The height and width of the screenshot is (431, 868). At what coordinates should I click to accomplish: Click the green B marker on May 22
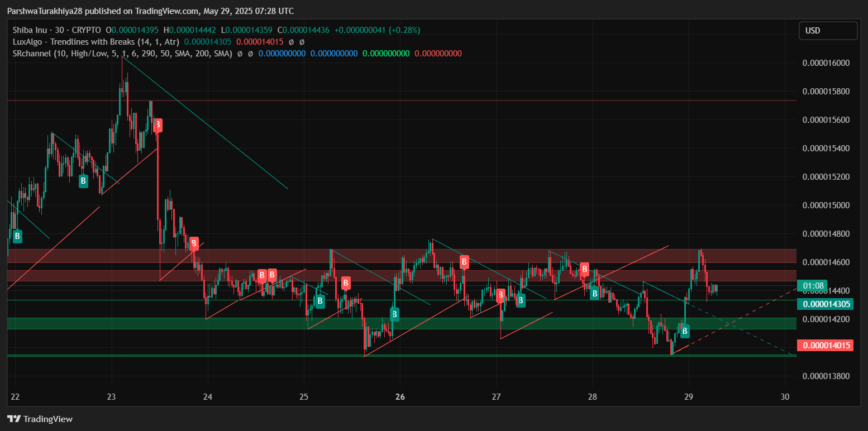tap(17, 237)
